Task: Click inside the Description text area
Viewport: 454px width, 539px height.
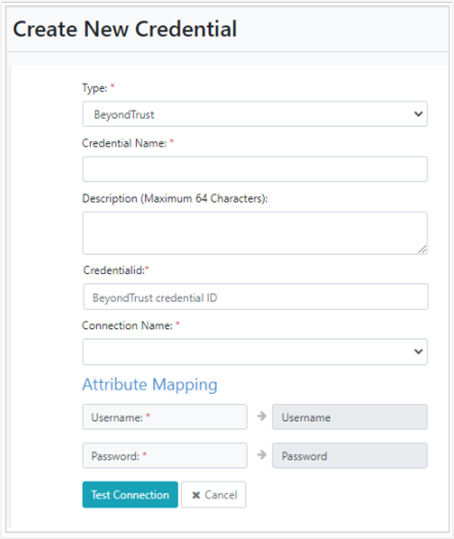Action: 255,233
